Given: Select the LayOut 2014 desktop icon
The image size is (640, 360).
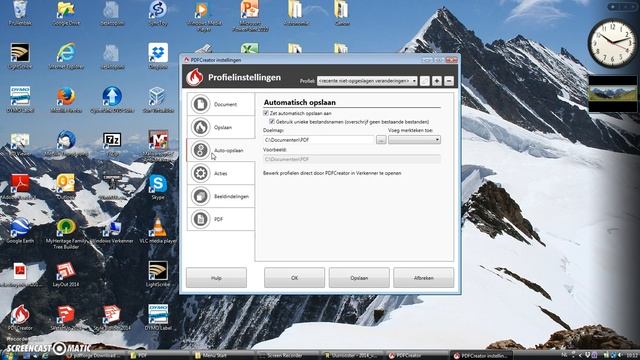Looking at the screenshot, I should point(66,274).
